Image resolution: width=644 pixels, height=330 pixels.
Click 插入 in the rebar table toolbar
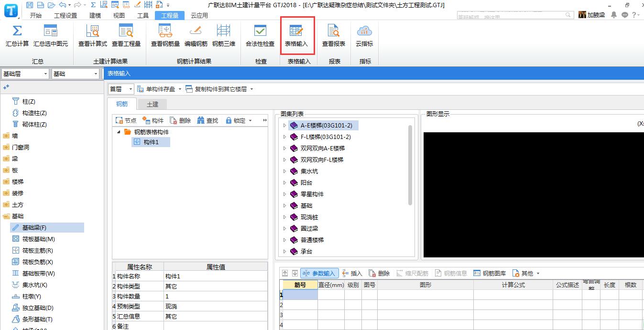coord(352,273)
